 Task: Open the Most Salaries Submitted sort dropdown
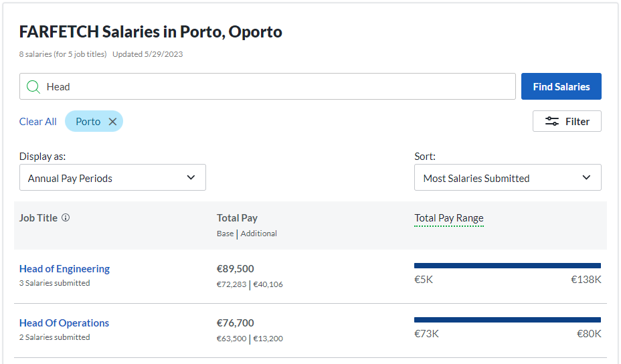tap(508, 177)
